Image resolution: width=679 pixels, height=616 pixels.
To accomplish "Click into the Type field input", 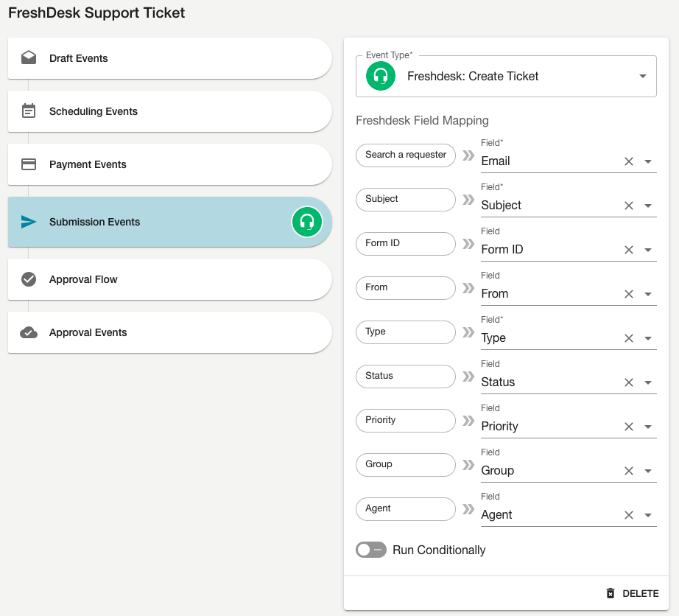I will 545,338.
